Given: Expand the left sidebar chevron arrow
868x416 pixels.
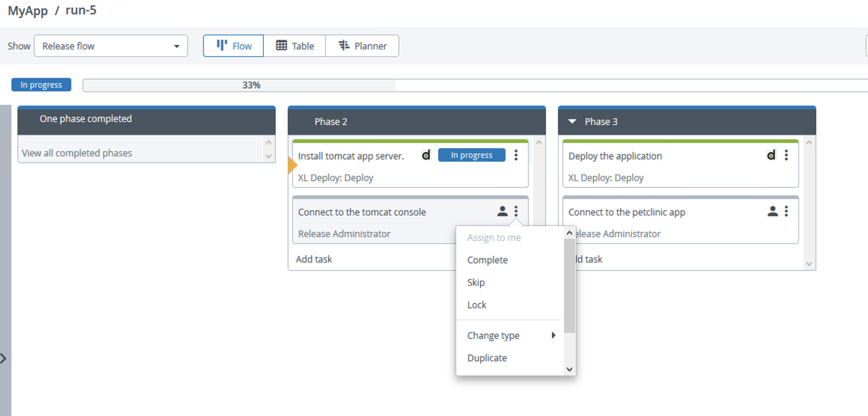Looking at the screenshot, I should point(3,358).
